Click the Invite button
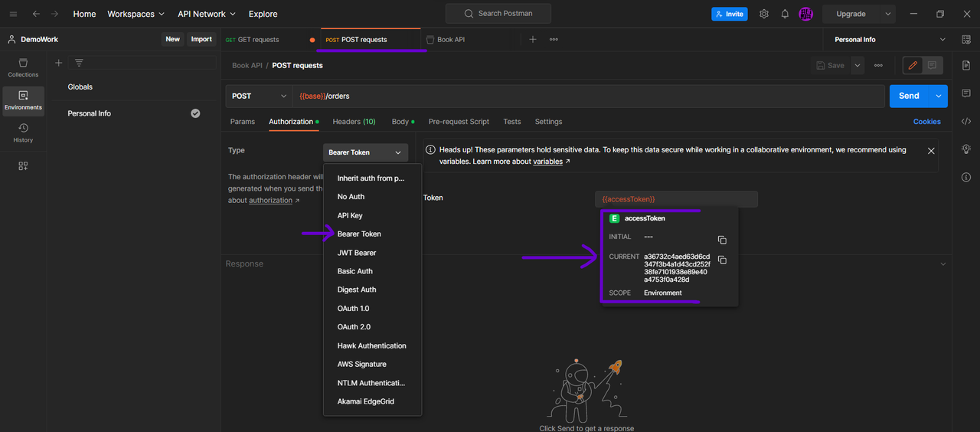The image size is (980, 432). coord(729,14)
